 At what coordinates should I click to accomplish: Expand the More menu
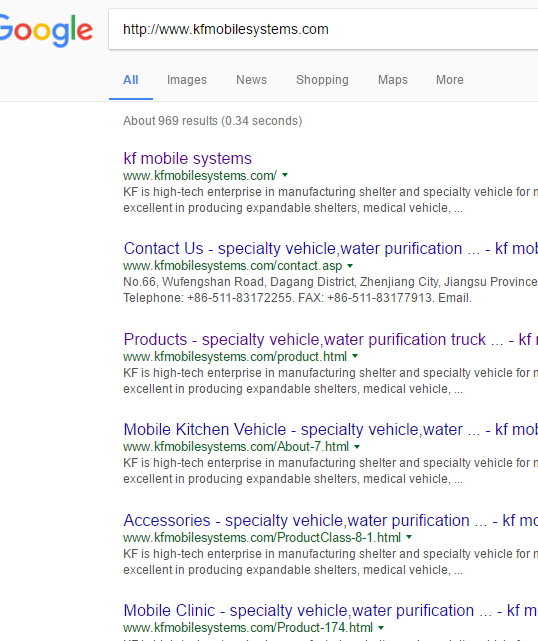pos(450,80)
